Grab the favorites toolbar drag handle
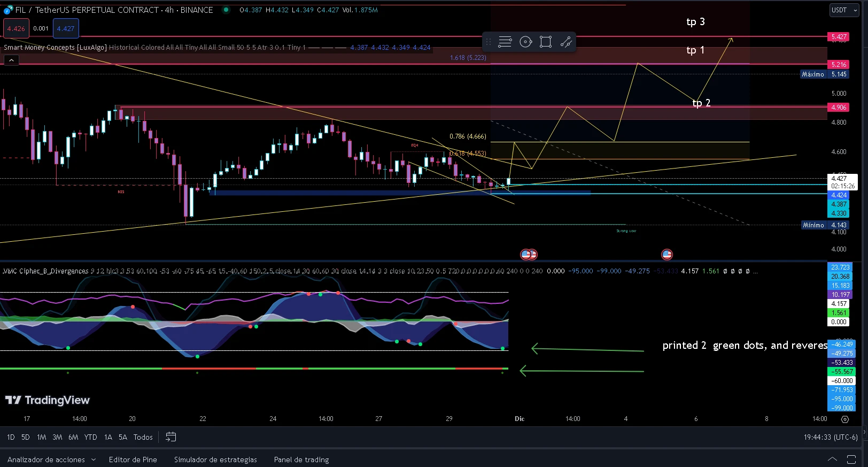868x467 pixels. click(x=488, y=42)
